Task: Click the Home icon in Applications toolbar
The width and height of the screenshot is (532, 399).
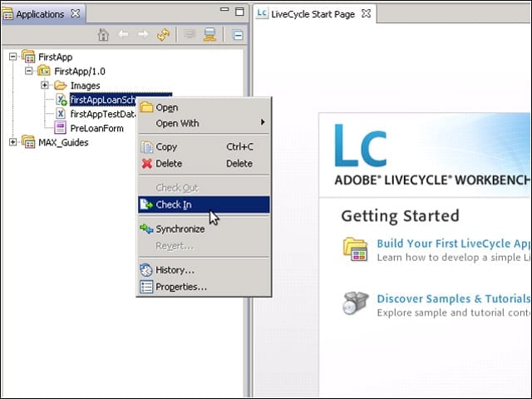Action: (103, 35)
